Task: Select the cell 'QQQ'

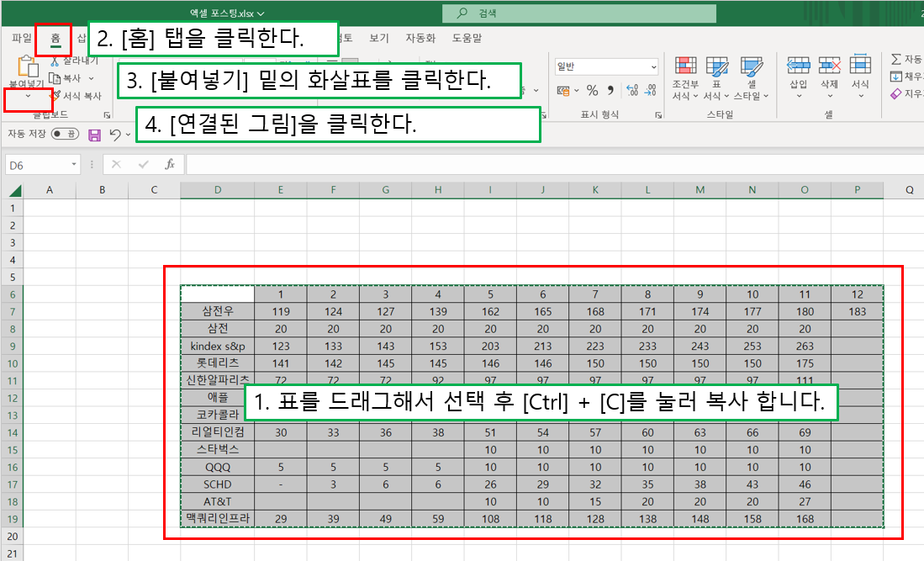Action: click(218, 468)
